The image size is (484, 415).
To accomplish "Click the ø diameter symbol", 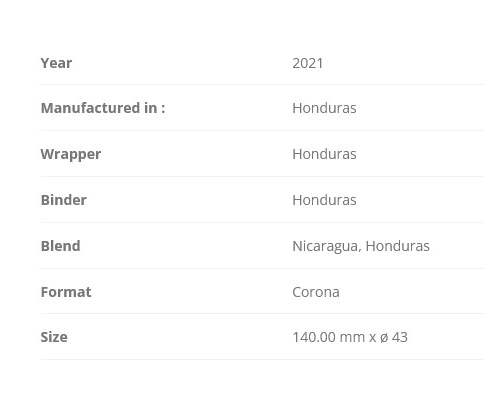I will 384,338.
